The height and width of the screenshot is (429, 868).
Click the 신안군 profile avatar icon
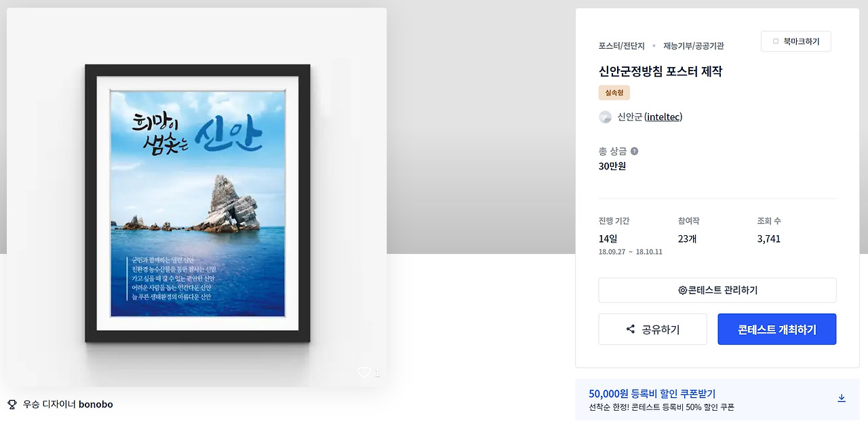(x=605, y=117)
